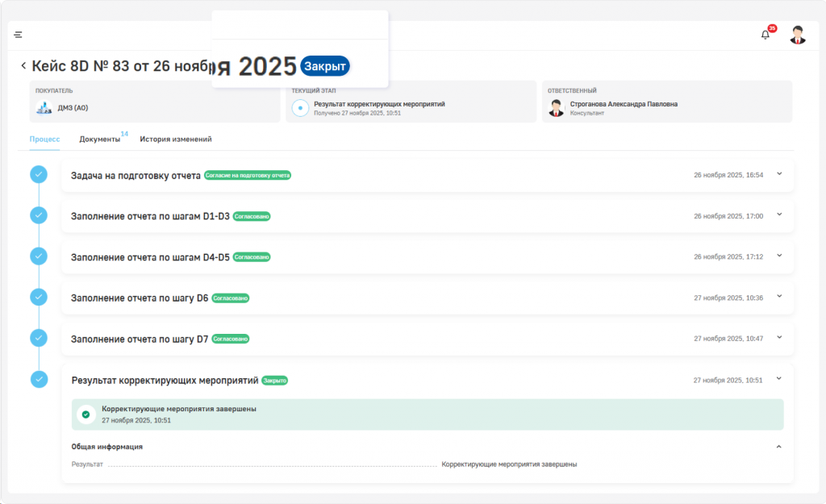
Task: Select the Процесс tab
Action: tap(45, 140)
